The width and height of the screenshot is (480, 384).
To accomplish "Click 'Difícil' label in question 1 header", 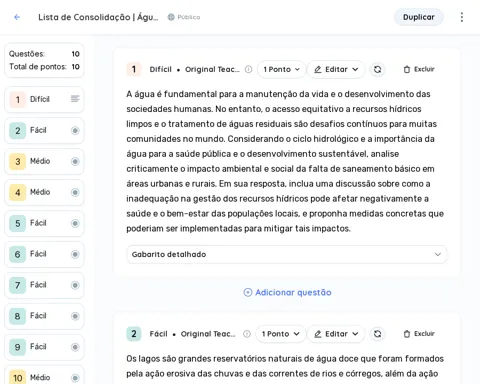I will pos(160,69).
